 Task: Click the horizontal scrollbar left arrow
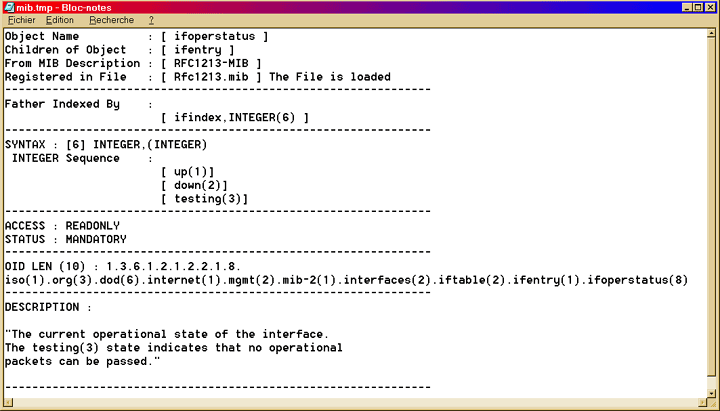[9, 403]
